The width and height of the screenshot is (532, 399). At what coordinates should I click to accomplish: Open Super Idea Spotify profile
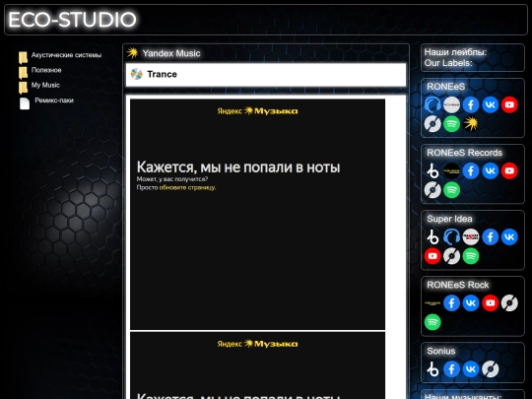tap(471, 256)
